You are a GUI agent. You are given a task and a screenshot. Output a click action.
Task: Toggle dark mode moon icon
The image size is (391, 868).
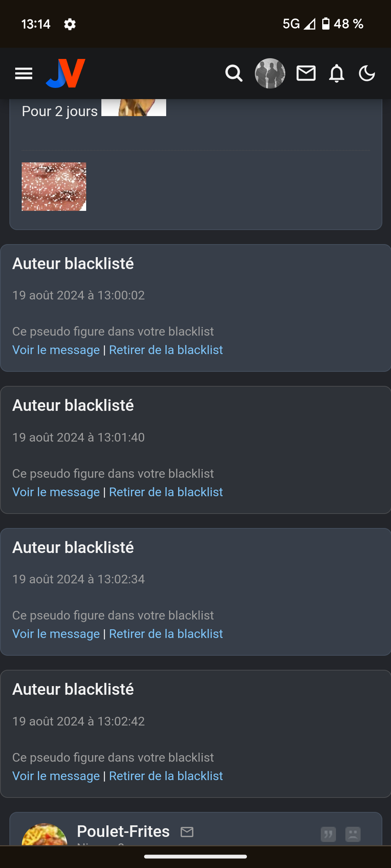pyautogui.click(x=367, y=73)
